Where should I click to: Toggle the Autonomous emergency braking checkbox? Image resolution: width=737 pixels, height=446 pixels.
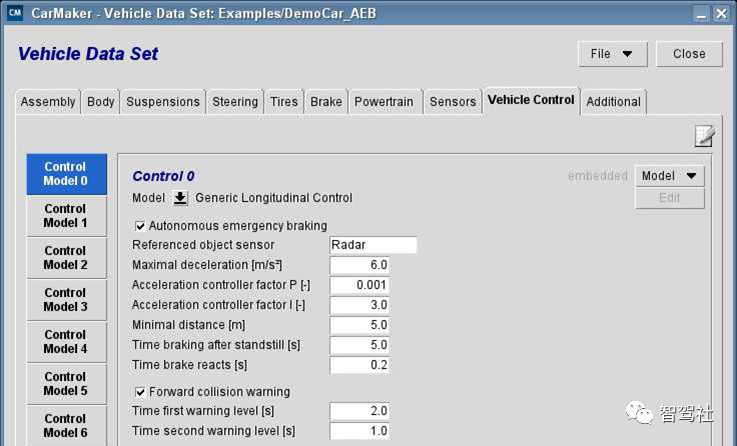[x=140, y=226]
